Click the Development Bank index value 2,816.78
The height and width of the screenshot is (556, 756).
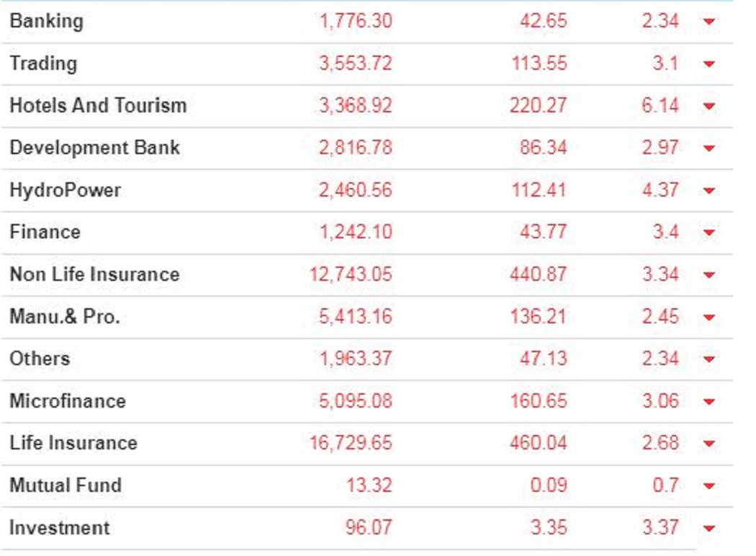point(356,148)
